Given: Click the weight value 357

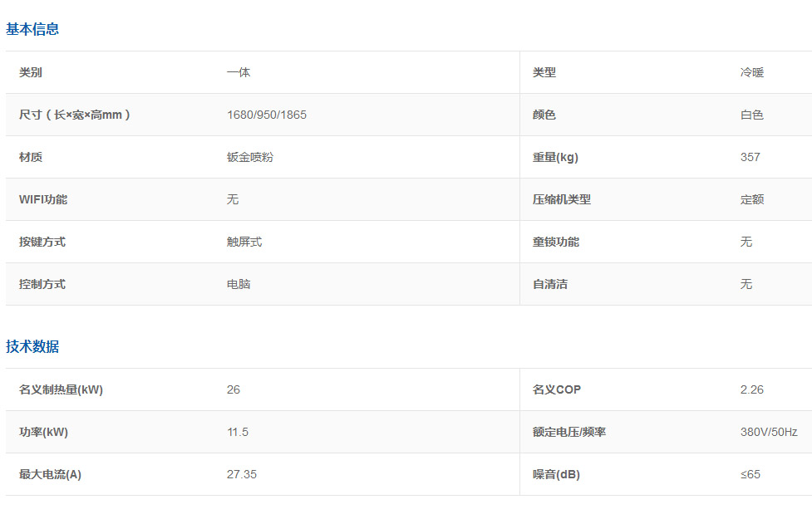Looking at the screenshot, I should coord(750,157).
